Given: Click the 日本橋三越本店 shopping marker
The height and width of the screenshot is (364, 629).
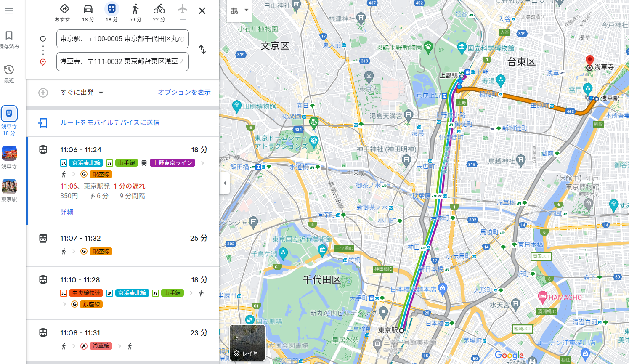Looking at the screenshot, I should pos(442,288).
